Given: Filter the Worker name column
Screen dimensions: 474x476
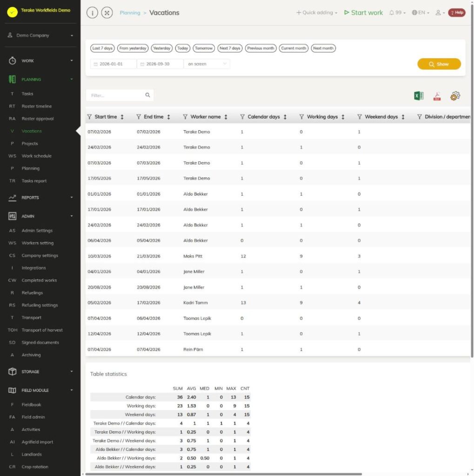Looking at the screenshot, I should 185,117.
